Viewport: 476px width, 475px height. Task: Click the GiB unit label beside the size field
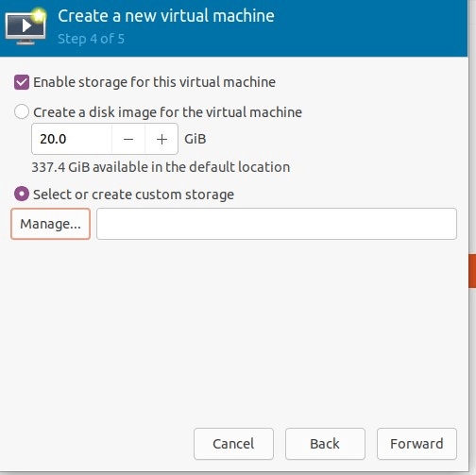(195, 139)
